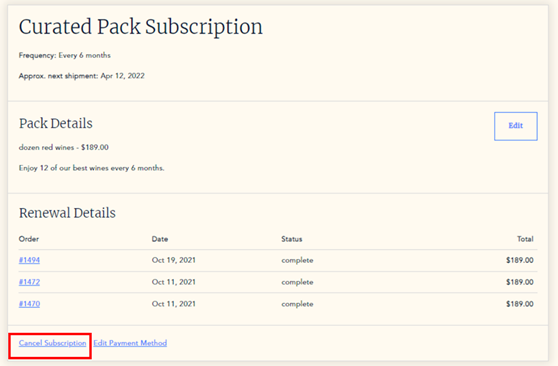Click the $189.00 total for order #1494
The width and height of the screenshot is (558, 366).
tap(520, 260)
